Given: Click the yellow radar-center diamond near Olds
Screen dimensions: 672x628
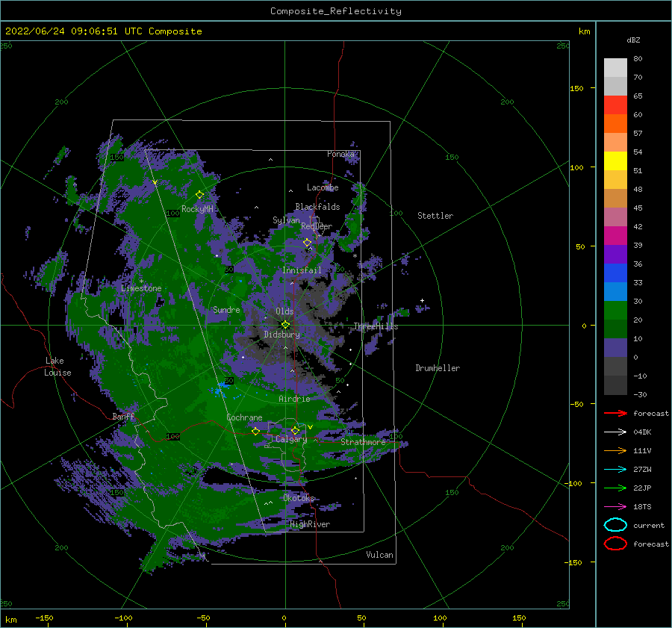Looking at the screenshot, I should tap(285, 325).
